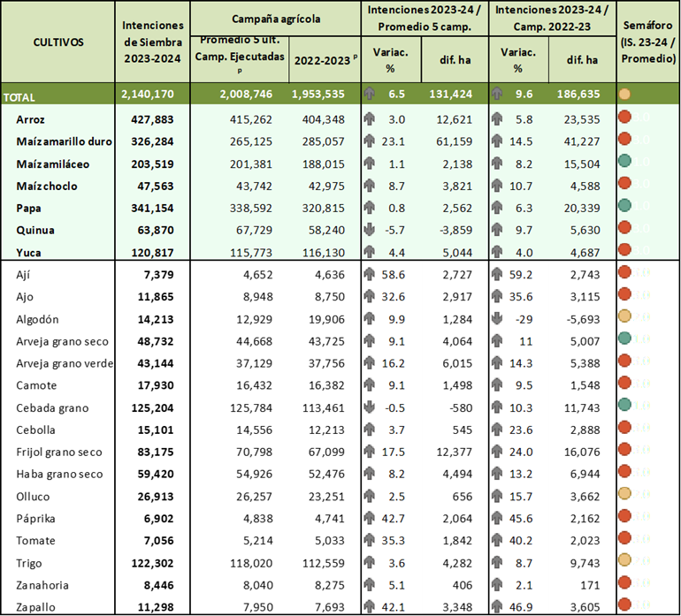Select the CULTIVOS column header
Screen dimensions: 681x616
[x=58, y=42]
